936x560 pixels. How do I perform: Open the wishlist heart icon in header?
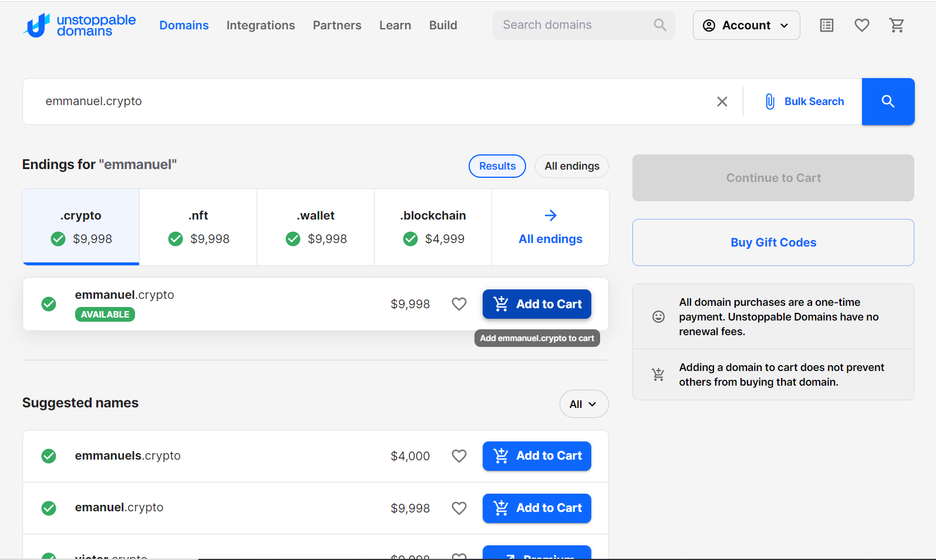point(862,25)
